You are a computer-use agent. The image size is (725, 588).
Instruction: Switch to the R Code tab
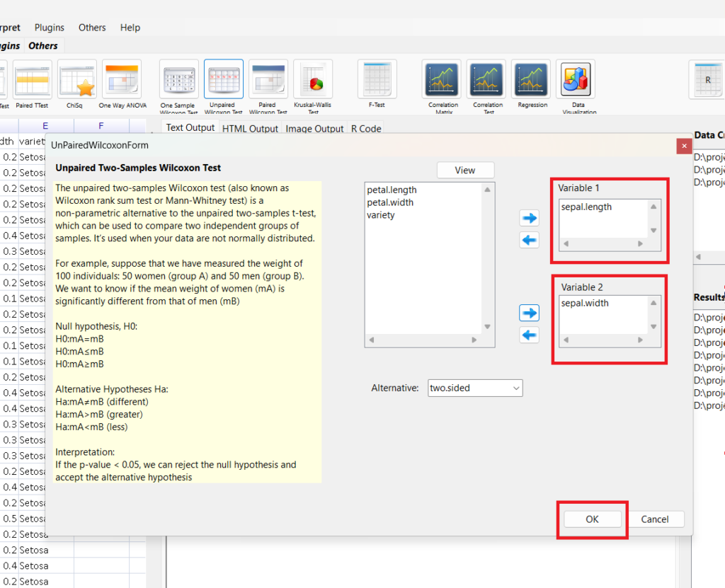[366, 129]
